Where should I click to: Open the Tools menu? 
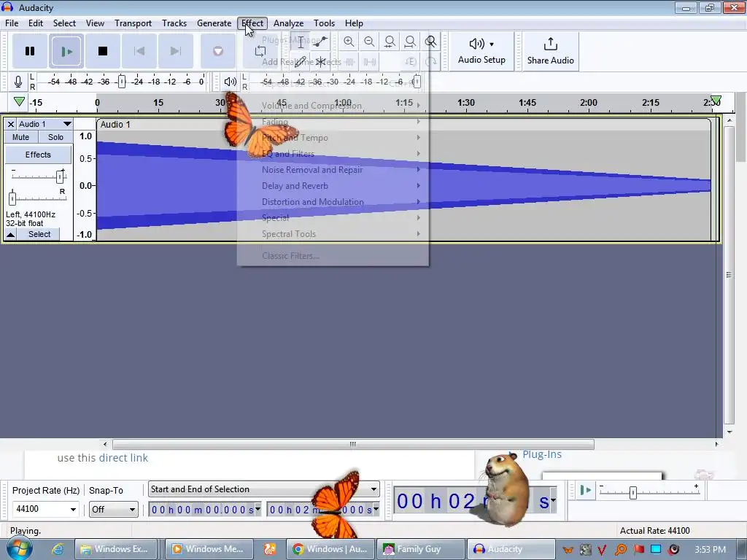click(x=325, y=23)
